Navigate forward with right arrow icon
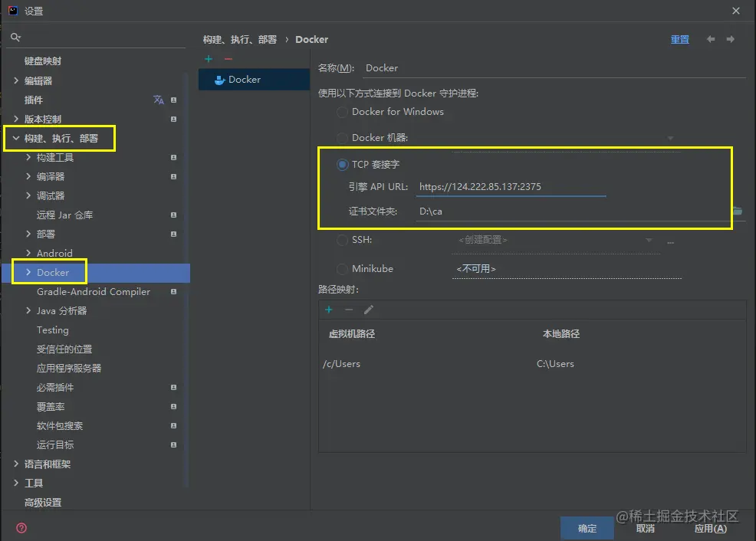 731,39
